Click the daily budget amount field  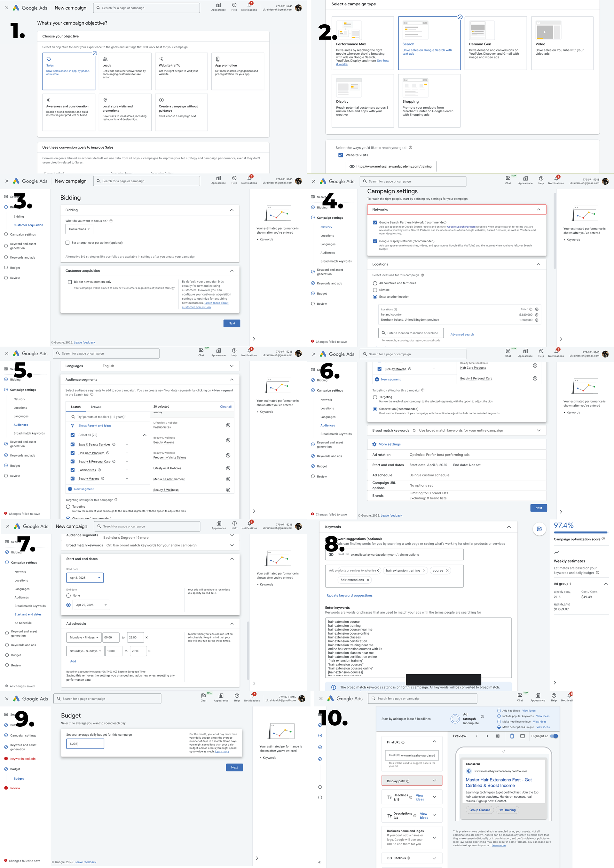click(85, 744)
